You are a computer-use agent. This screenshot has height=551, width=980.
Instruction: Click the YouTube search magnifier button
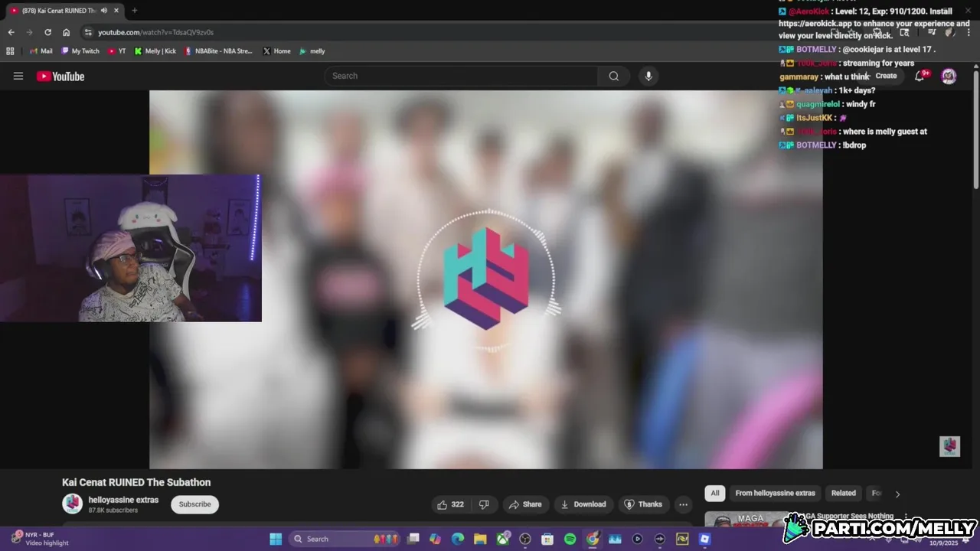tap(613, 76)
